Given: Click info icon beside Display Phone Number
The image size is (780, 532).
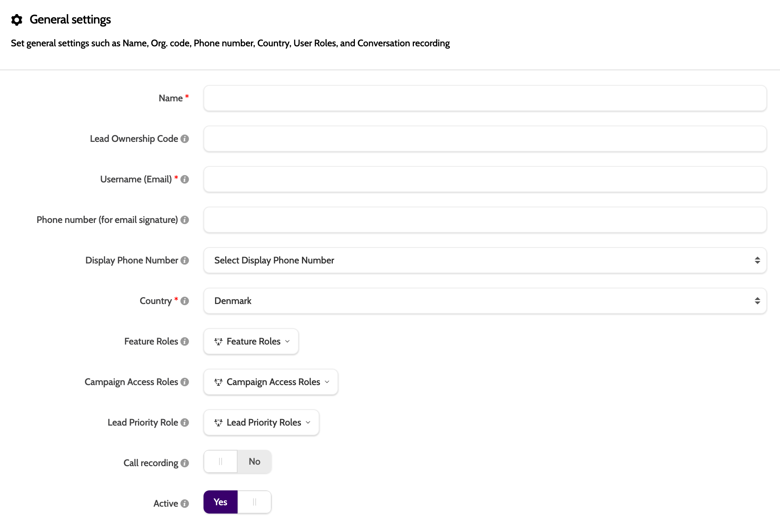Looking at the screenshot, I should tap(185, 261).
